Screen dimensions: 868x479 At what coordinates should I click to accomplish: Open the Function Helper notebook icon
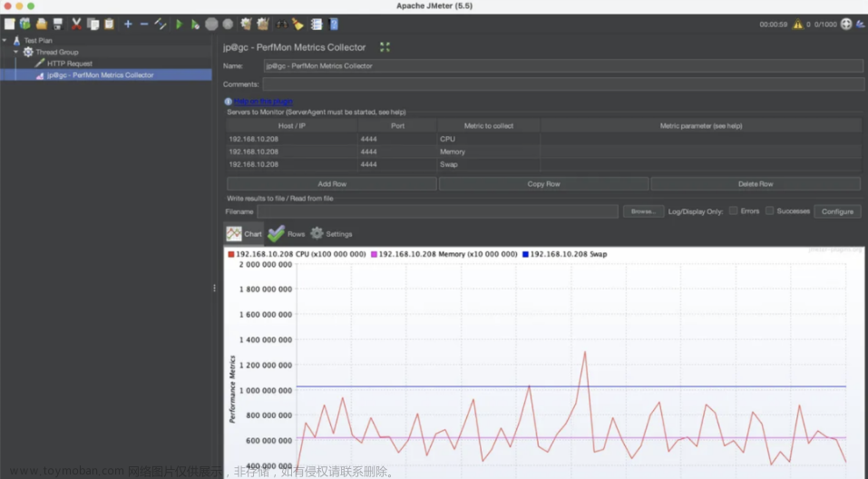point(317,24)
